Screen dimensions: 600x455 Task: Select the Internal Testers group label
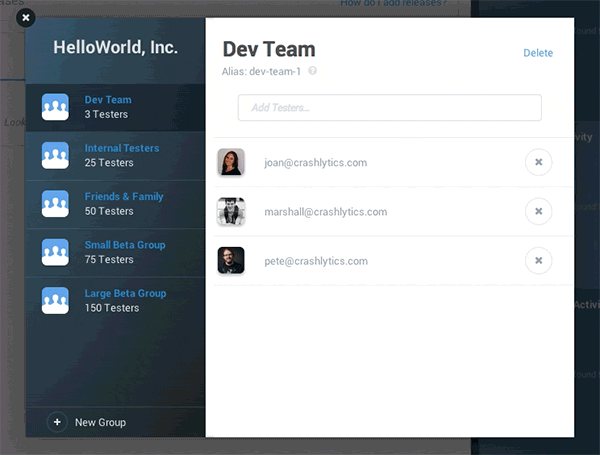[x=121, y=148]
